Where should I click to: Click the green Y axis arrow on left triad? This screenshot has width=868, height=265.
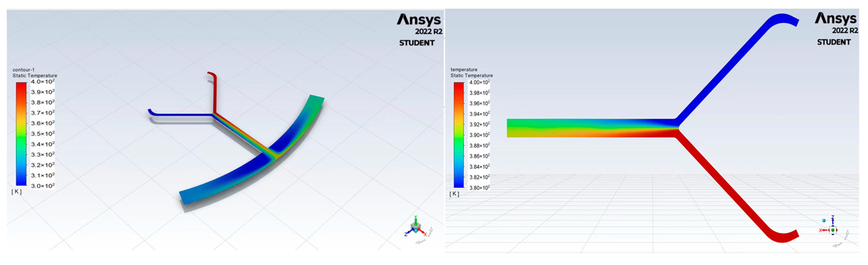[x=416, y=220]
